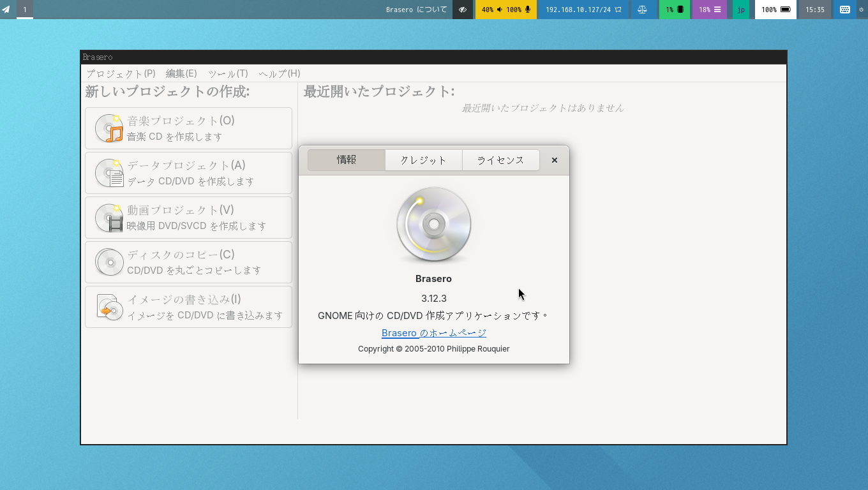868x490 pixels.
Task: Click the jp keyboard layout indicator
Action: coord(741,10)
